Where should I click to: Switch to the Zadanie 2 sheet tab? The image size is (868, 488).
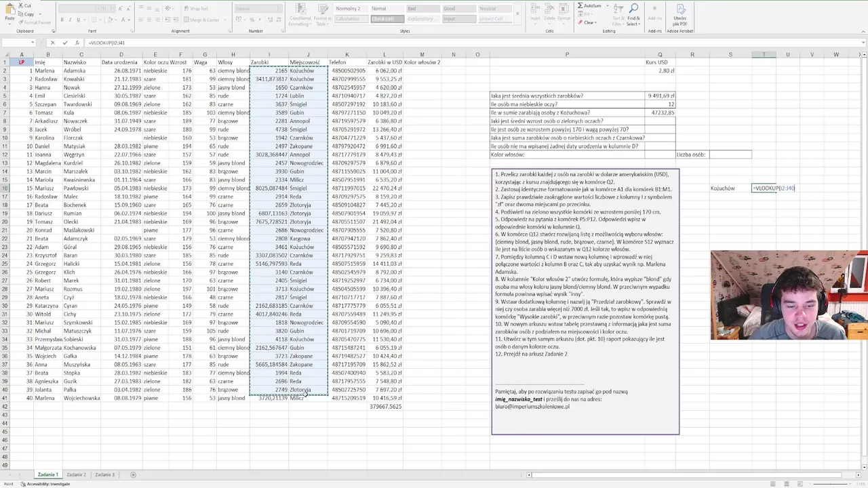(x=76, y=474)
